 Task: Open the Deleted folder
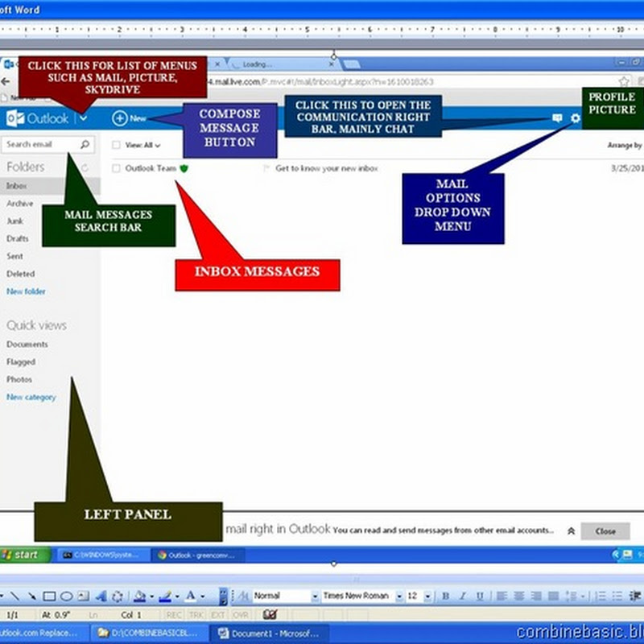click(x=21, y=274)
